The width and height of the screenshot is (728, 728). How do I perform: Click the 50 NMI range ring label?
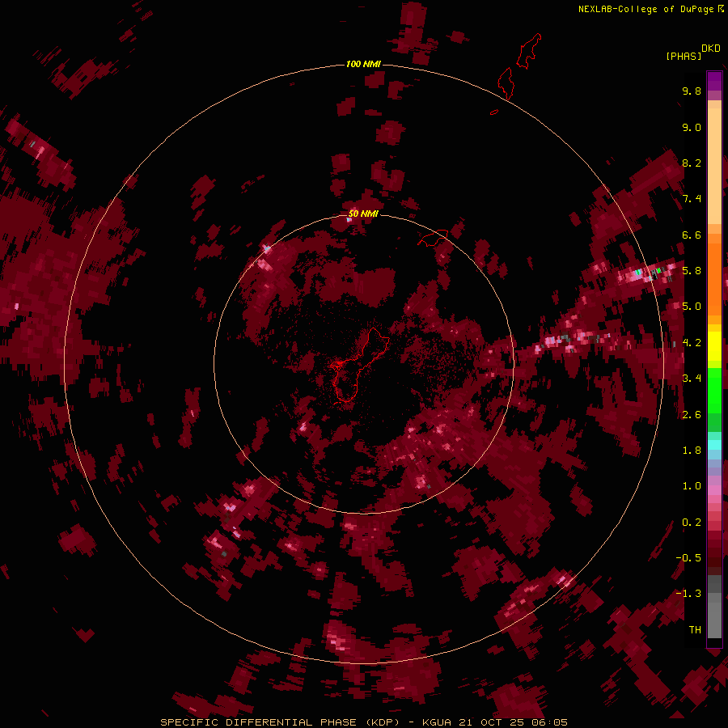tap(363, 214)
